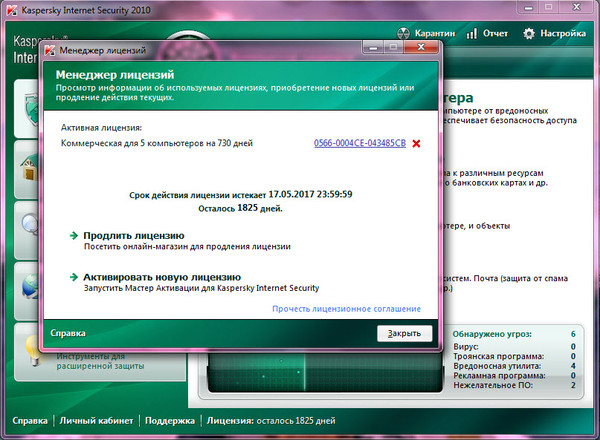This screenshot has width=600, height=440.
Task: Click the green threat activity graph
Action: (x=324, y=372)
